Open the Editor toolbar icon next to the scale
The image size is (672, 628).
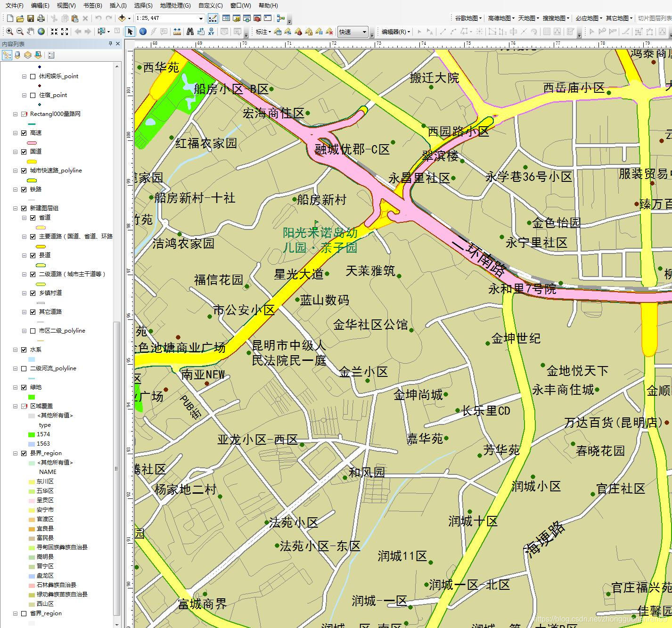pyautogui.click(x=213, y=18)
